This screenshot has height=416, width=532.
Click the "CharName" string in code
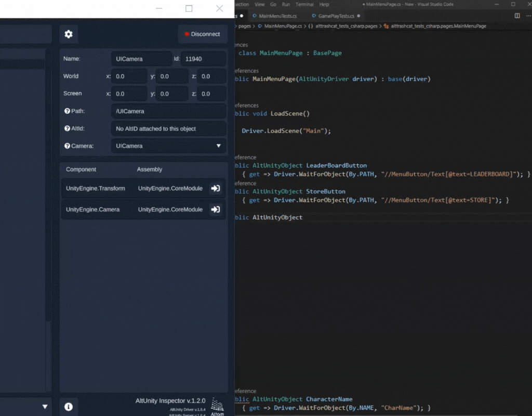398,408
